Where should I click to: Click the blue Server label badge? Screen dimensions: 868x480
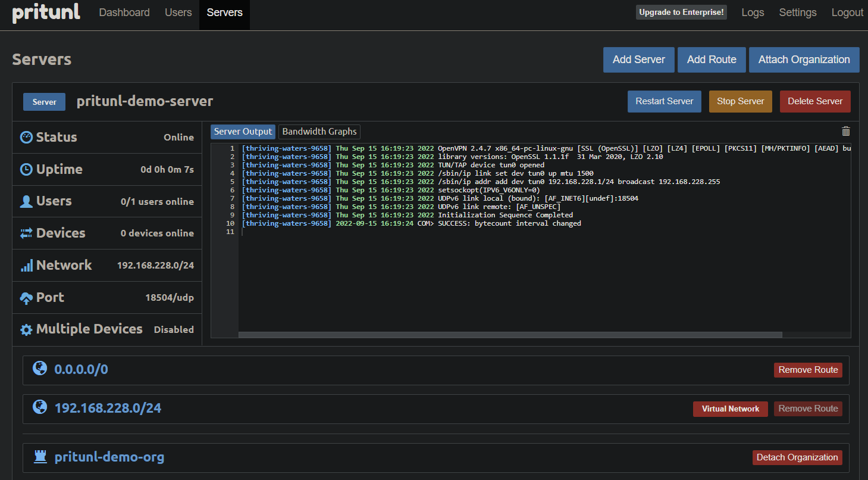(x=45, y=102)
